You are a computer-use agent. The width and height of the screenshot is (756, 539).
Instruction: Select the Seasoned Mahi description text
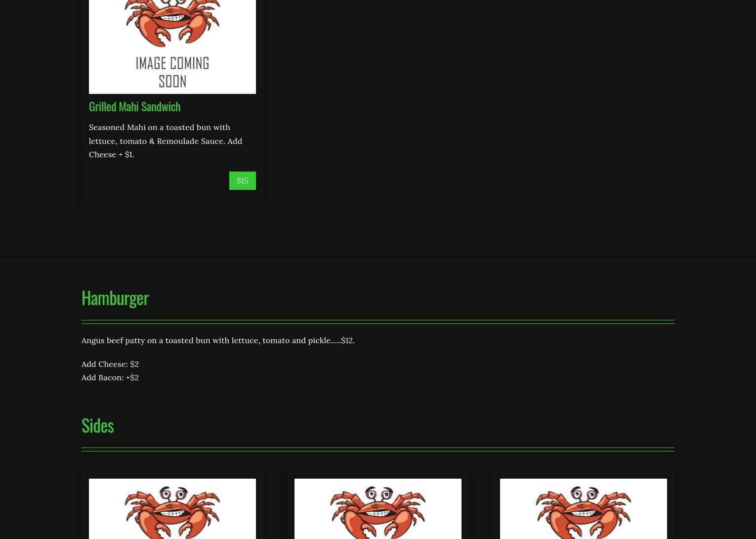tap(166, 140)
